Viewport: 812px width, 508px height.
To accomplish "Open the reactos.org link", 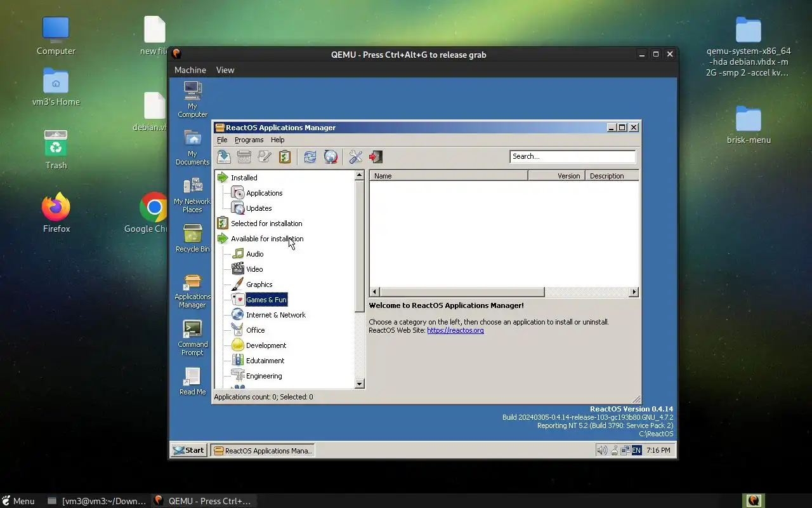I will pos(455,330).
